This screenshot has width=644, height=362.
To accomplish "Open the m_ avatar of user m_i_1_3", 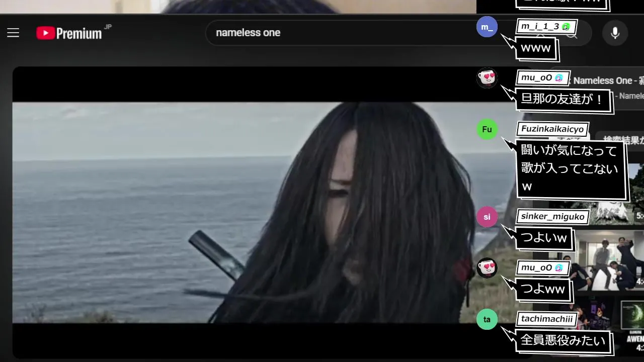I will pos(487,27).
